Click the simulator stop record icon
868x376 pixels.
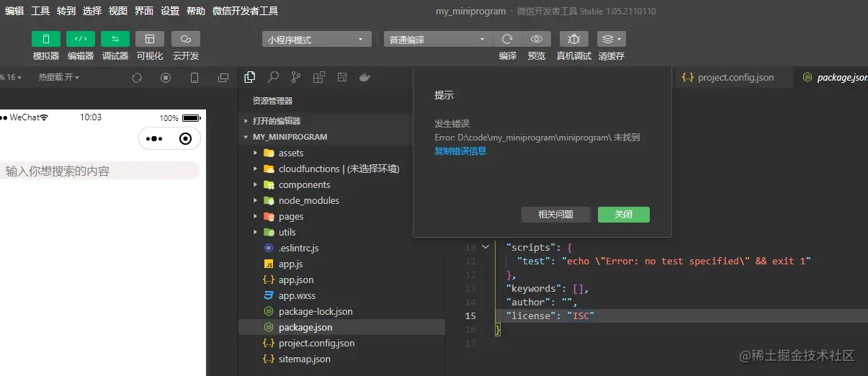pos(166,78)
